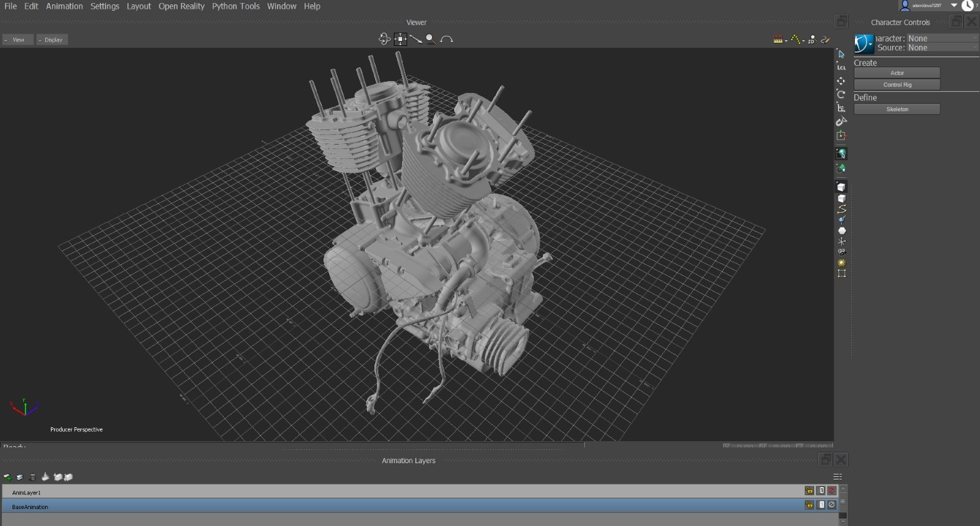Toggle solo on BaseAnimation layer
The width and height of the screenshot is (980, 526).
(820, 505)
